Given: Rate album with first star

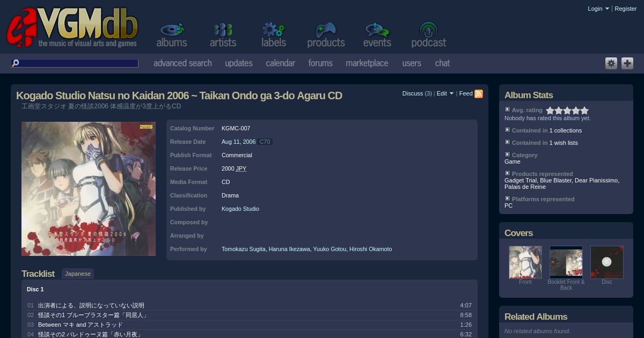Looking at the screenshot, I should [x=550, y=111].
